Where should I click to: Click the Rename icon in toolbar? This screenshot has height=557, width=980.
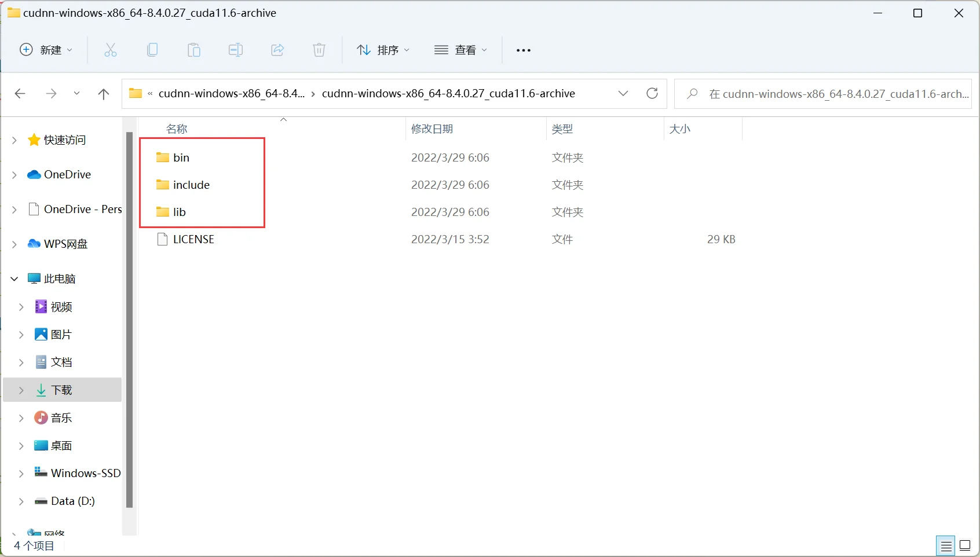point(236,50)
